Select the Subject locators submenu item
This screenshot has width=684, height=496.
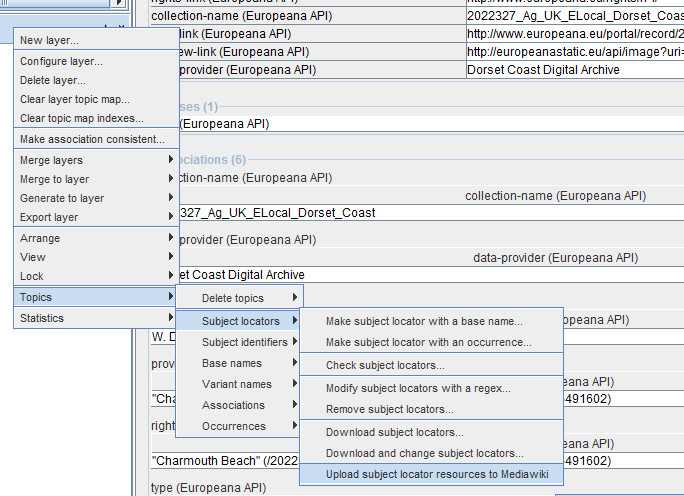click(239, 321)
